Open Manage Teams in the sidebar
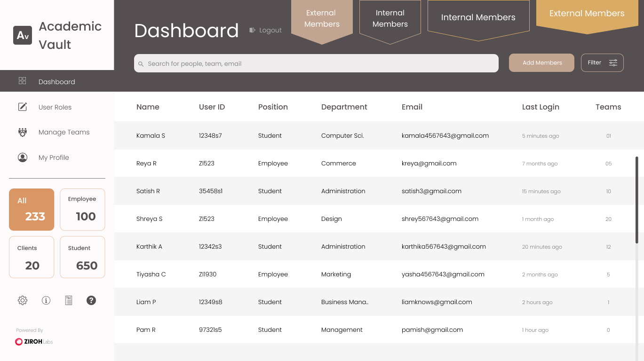The image size is (644, 361). coord(64,132)
